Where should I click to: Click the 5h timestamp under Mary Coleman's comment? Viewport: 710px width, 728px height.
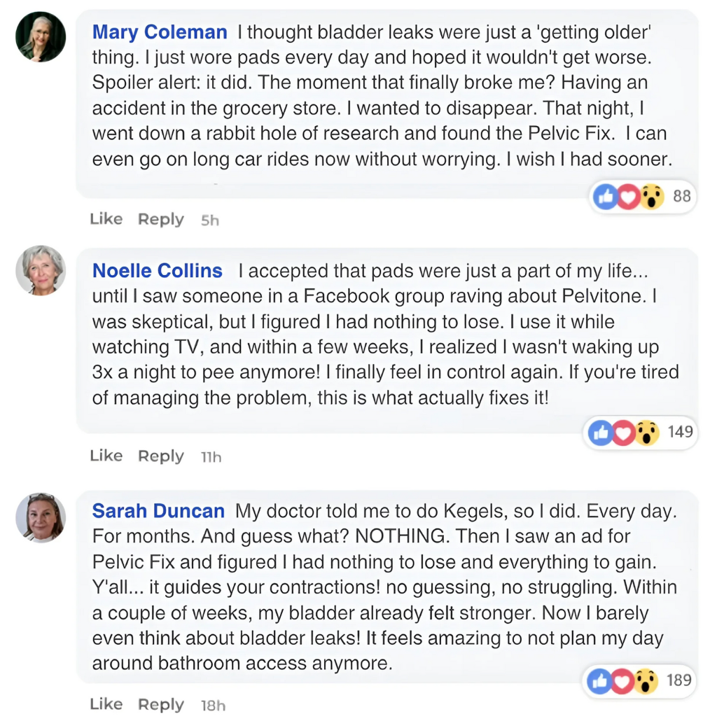[210, 220]
